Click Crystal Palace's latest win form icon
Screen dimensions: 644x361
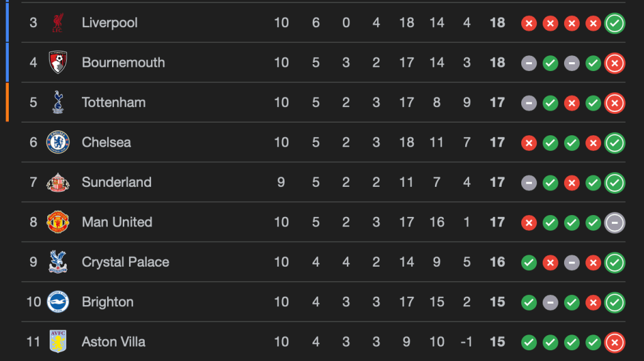[x=614, y=262]
